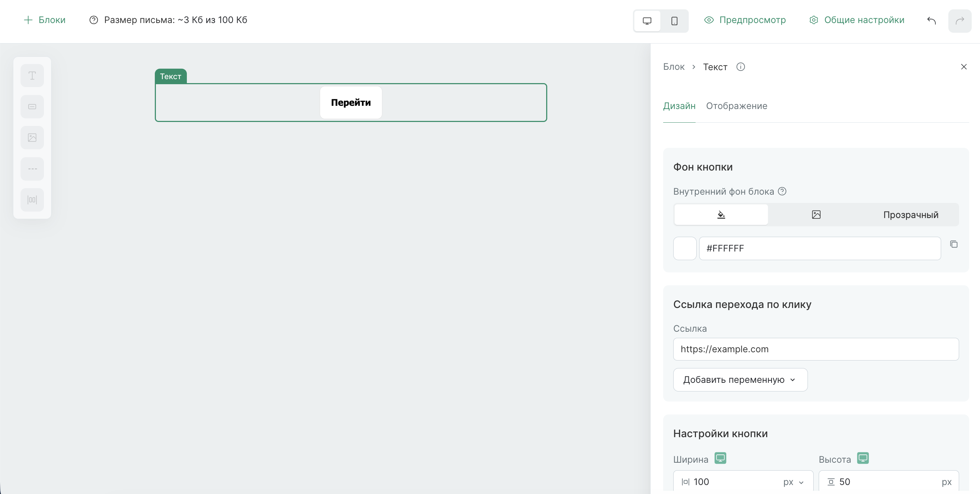
Task: Switch to the Отображение tab
Action: click(737, 106)
